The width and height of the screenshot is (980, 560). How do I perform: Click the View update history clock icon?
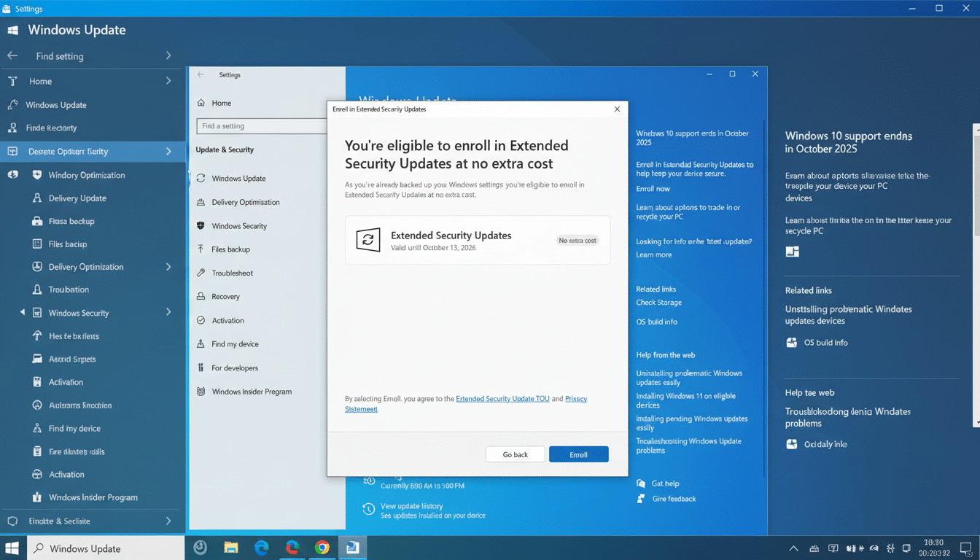coord(368,508)
